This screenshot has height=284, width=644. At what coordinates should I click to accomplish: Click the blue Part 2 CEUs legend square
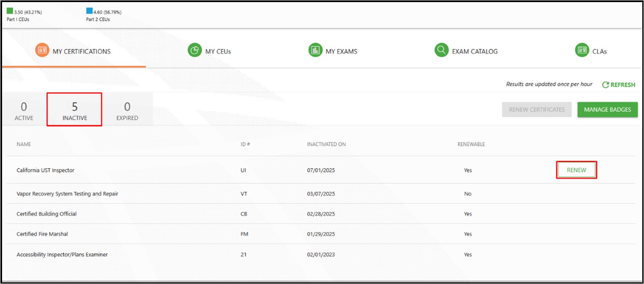pyautogui.click(x=89, y=11)
